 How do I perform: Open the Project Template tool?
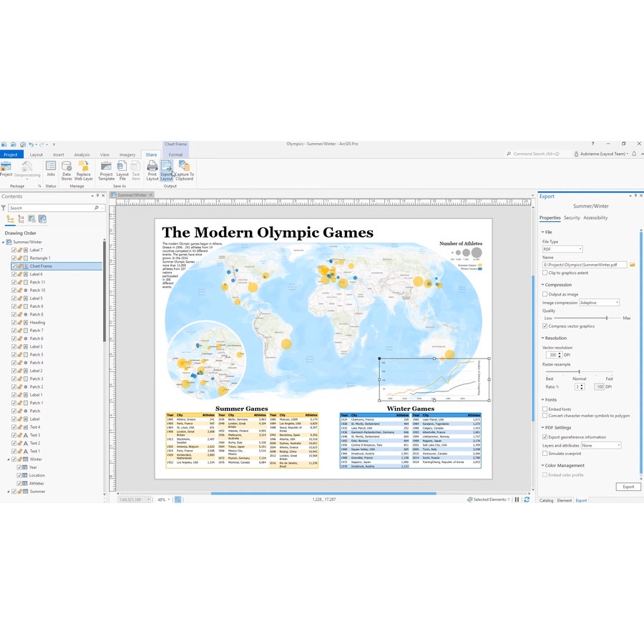105,170
